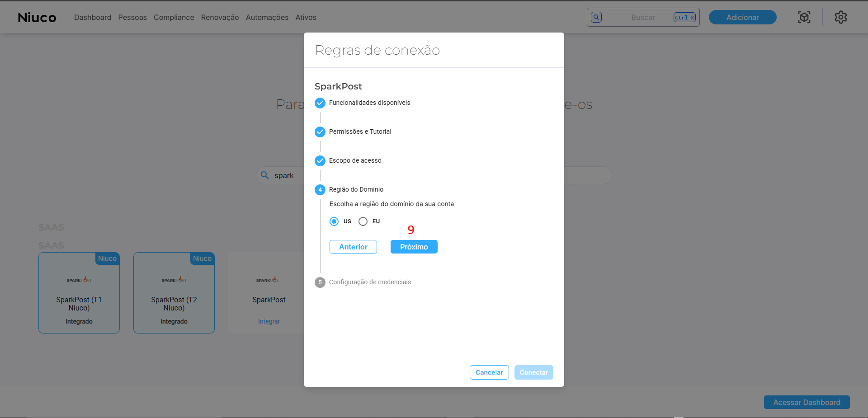Click the EU radio label text
Screen dimensions: 868x418
pyautogui.click(x=376, y=221)
